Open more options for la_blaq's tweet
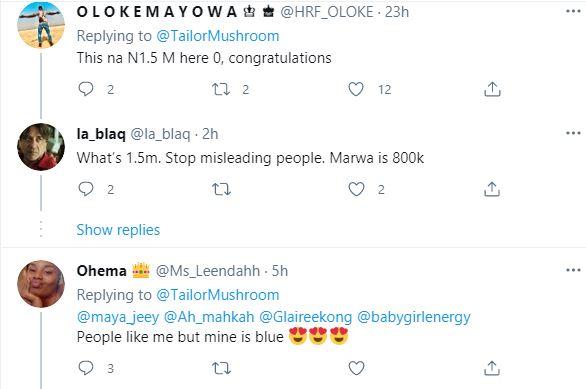 [573, 133]
